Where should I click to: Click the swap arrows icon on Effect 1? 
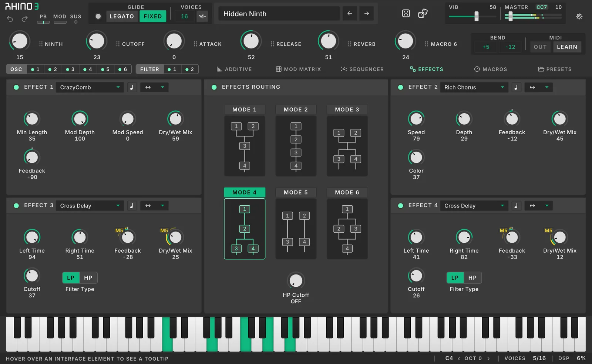pyautogui.click(x=148, y=87)
